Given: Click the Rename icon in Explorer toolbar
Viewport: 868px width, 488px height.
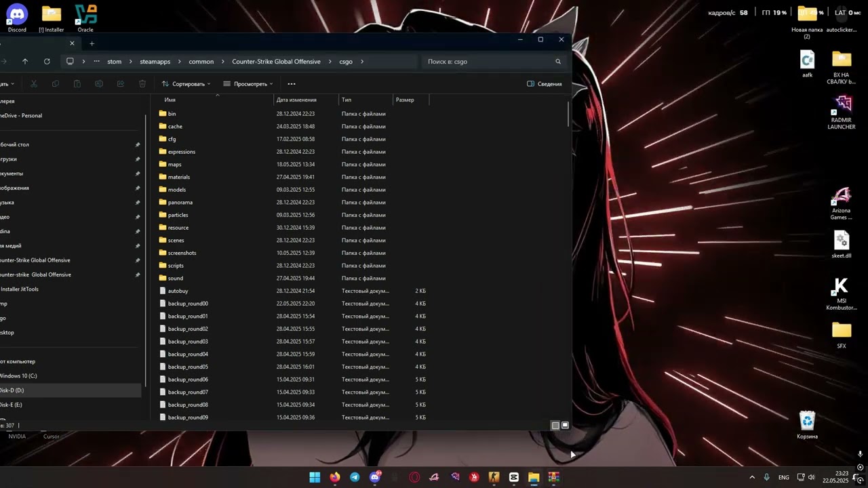Looking at the screenshot, I should click(x=99, y=84).
